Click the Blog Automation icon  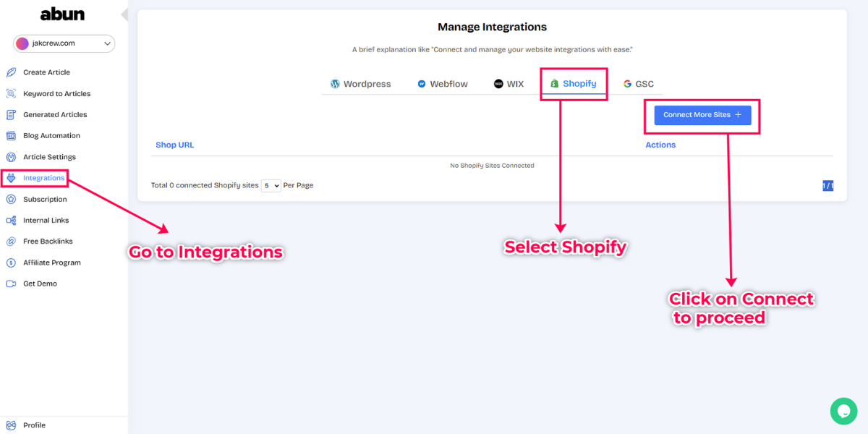(x=11, y=135)
